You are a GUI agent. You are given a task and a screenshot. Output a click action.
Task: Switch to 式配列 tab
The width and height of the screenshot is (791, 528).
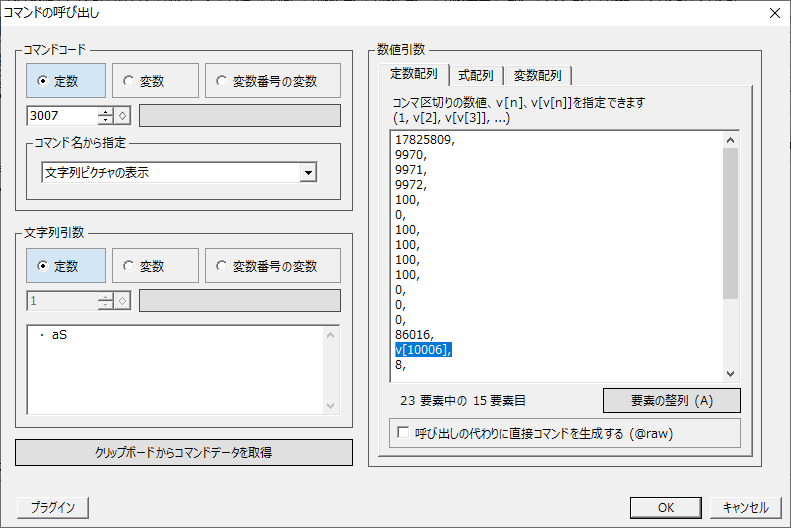pos(476,75)
